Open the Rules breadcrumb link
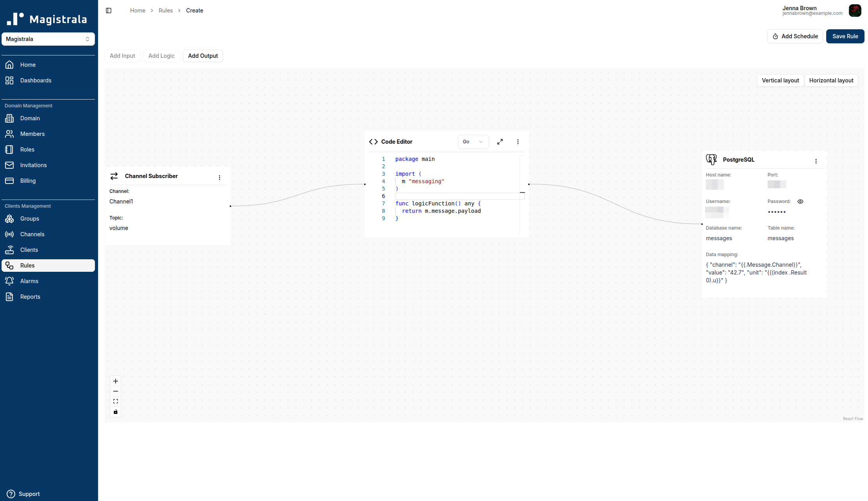The image size is (868, 501). coord(166,10)
